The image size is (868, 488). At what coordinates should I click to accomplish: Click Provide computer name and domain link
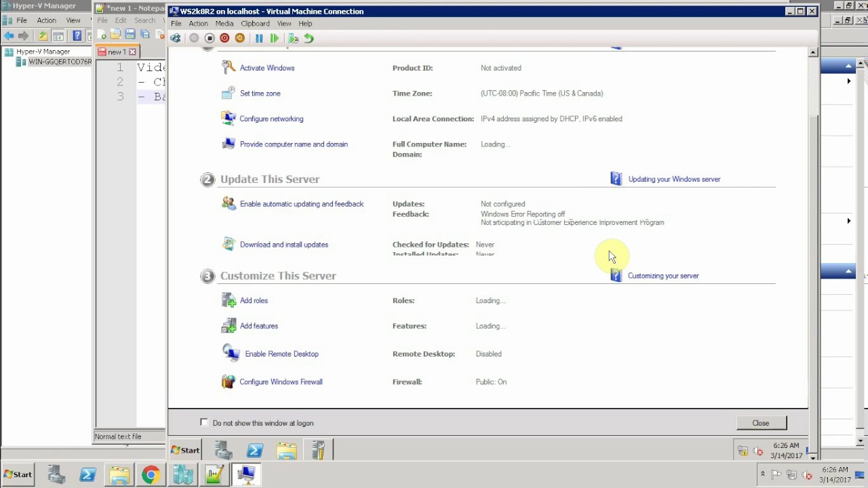(294, 144)
